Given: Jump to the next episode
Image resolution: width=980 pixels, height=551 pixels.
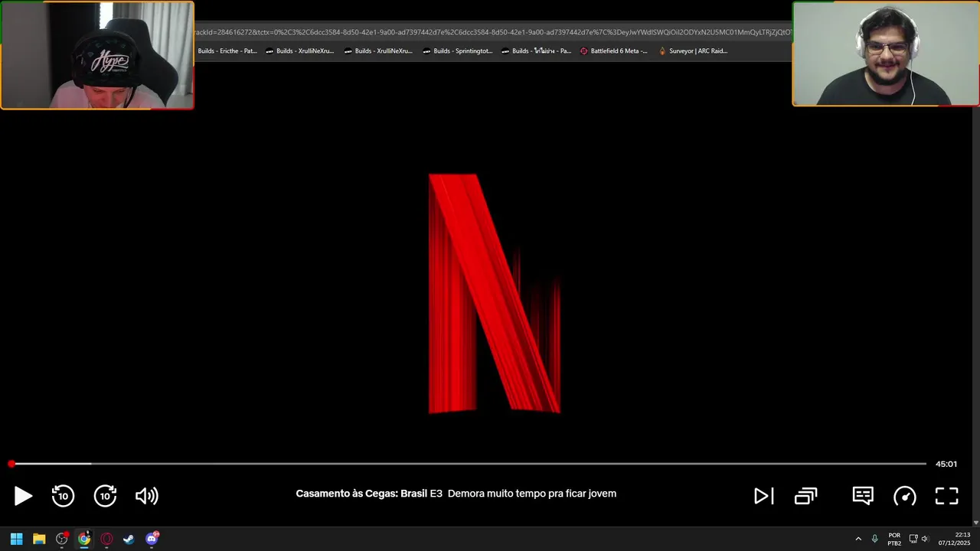Looking at the screenshot, I should (x=763, y=496).
